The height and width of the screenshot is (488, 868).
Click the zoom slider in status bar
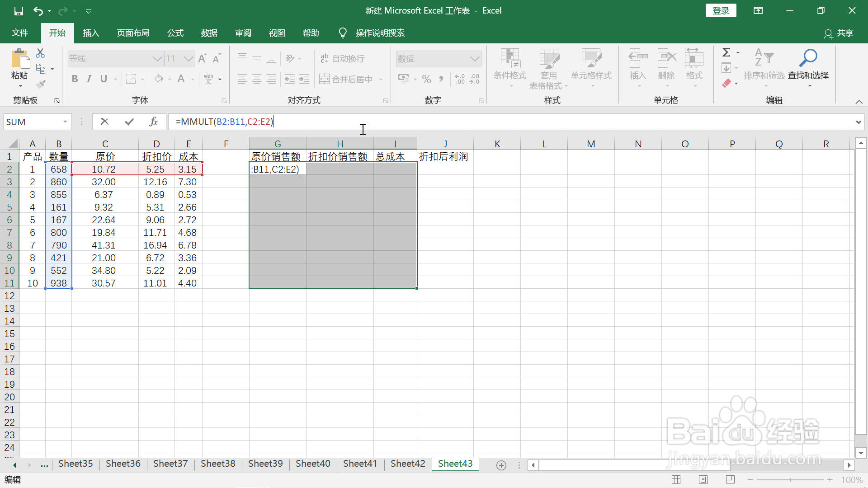click(790, 479)
